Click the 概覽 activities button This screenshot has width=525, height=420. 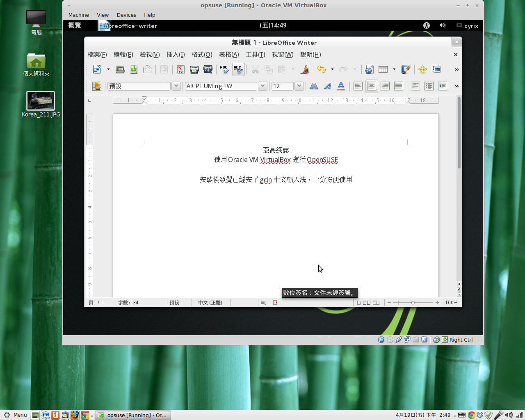click(x=75, y=25)
